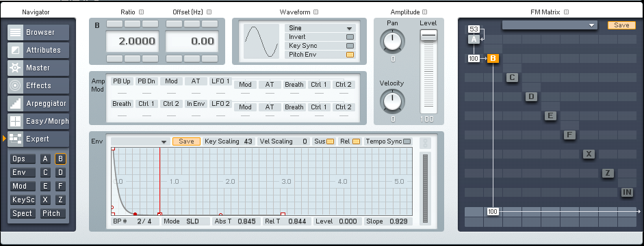This screenshot has height=246, width=644.
Task: Open the Attributes page in Navigator
Action: coord(38,50)
